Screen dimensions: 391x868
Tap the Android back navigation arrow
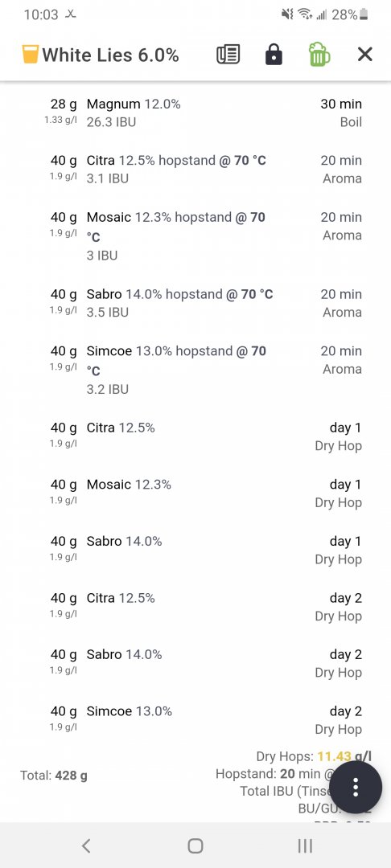86,845
